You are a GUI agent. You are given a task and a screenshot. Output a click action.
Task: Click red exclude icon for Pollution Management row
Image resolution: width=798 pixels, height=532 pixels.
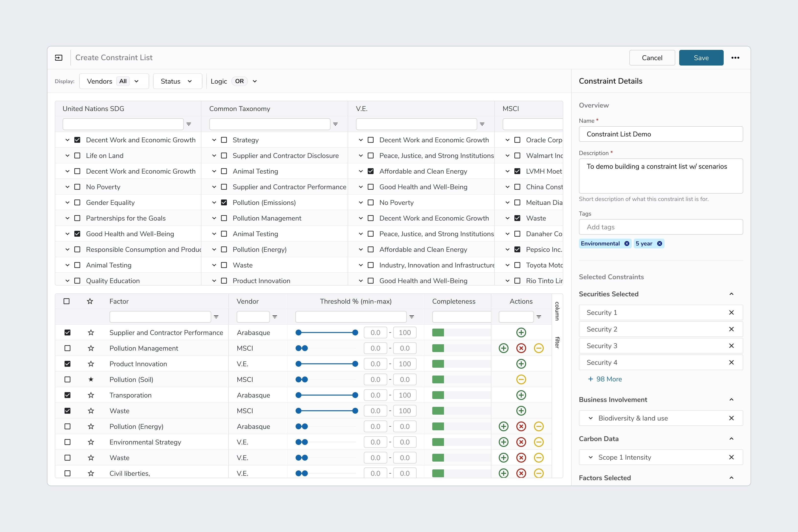(521, 348)
